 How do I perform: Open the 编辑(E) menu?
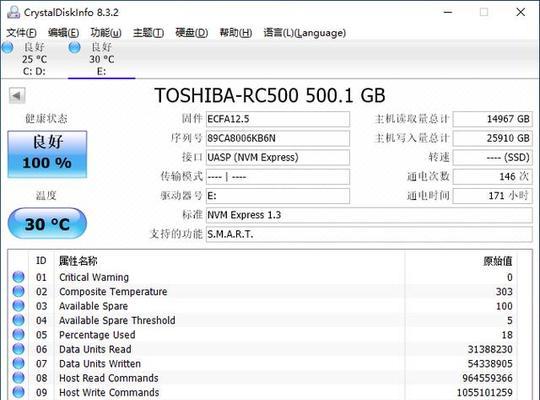click(x=63, y=33)
